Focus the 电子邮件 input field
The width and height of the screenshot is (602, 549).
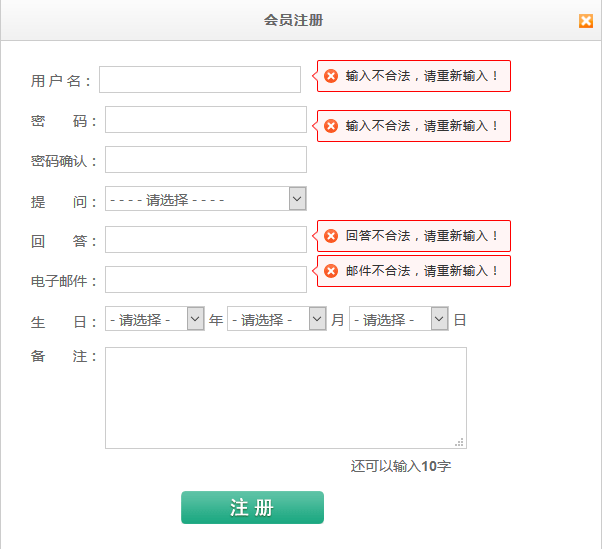coord(206,279)
